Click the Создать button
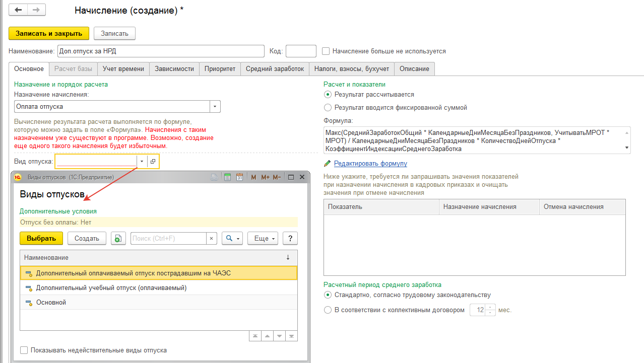This screenshot has width=644, height=363. click(87, 238)
